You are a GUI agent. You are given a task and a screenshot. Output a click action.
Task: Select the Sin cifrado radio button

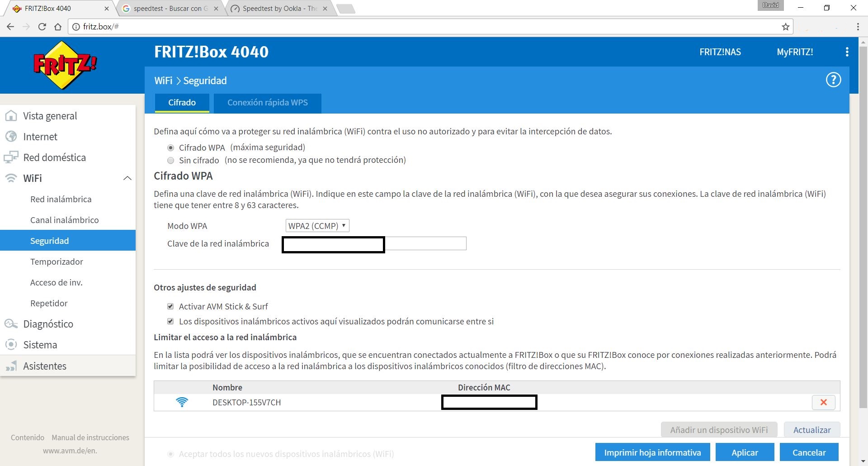170,160
